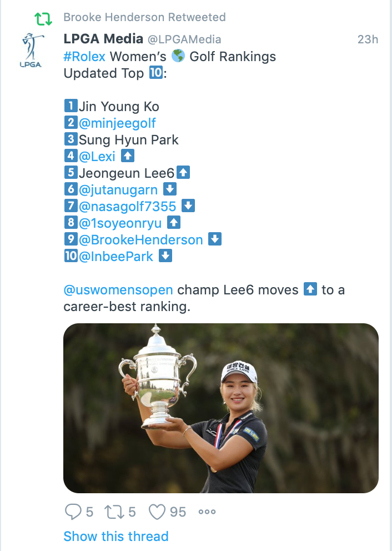
Task: Open the @nasagolf7355 mention
Action: click(127, 206)
